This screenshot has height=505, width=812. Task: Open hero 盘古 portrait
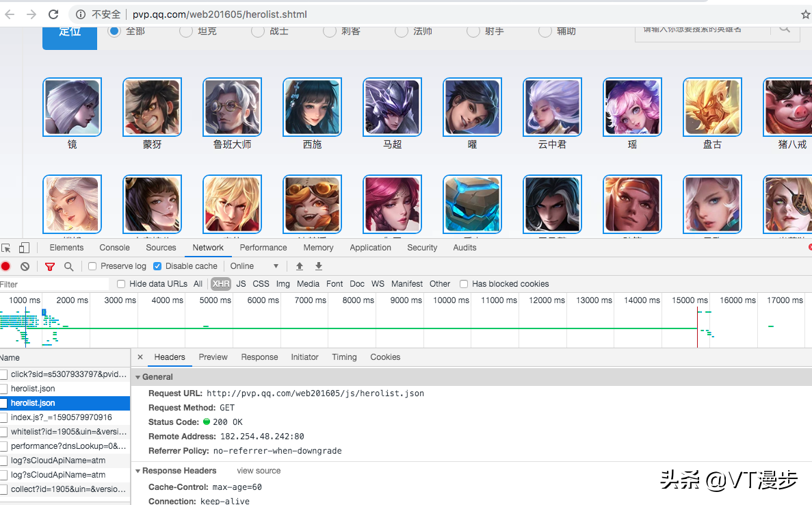pos(713,107)
